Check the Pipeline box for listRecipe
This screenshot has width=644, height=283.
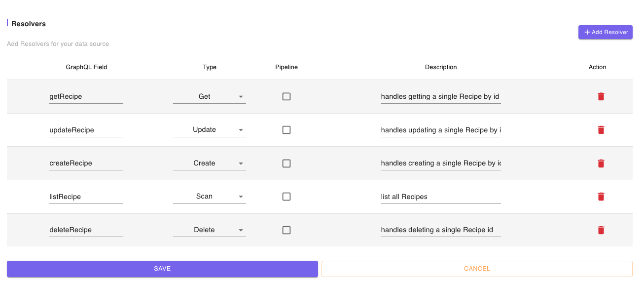point(286,197)
